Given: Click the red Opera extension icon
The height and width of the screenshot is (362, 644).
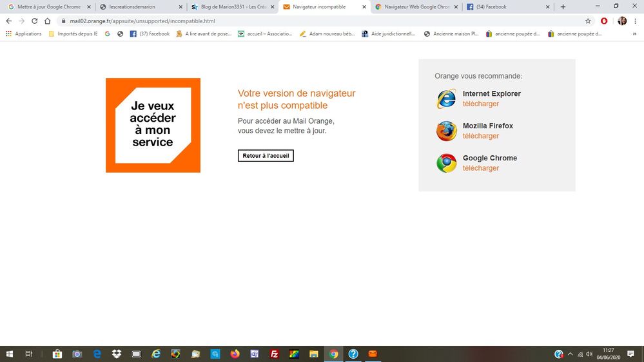Looking at the screenshot, I should pos(604,21).
